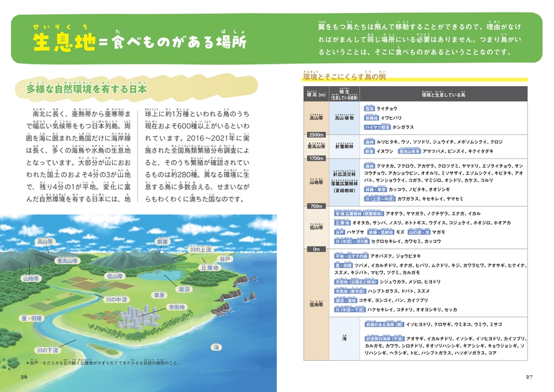Click the 2500m elevation marker
This screenshot has width=554, height=392.
click(x=316, y=134)
